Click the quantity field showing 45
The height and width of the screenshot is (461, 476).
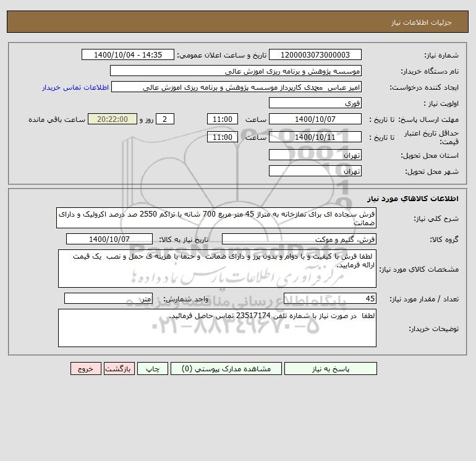tap(330, 298)
